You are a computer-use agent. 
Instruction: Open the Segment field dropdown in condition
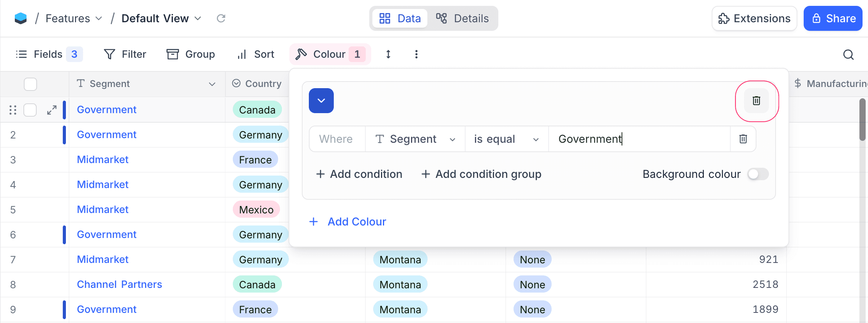click(415, 139)
